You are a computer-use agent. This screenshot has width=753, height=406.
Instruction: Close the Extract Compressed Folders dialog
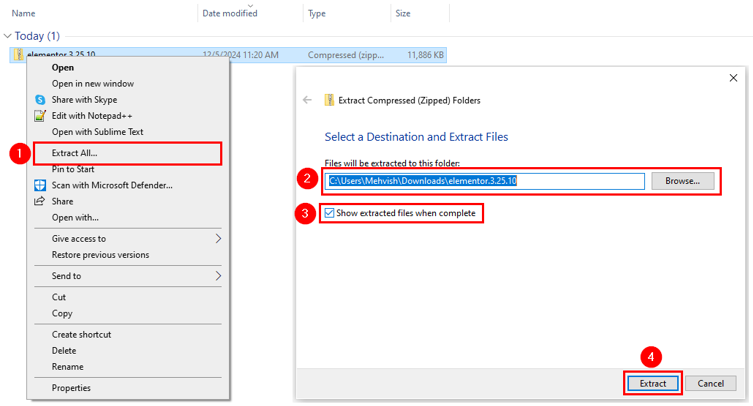(x=733, y=78)
